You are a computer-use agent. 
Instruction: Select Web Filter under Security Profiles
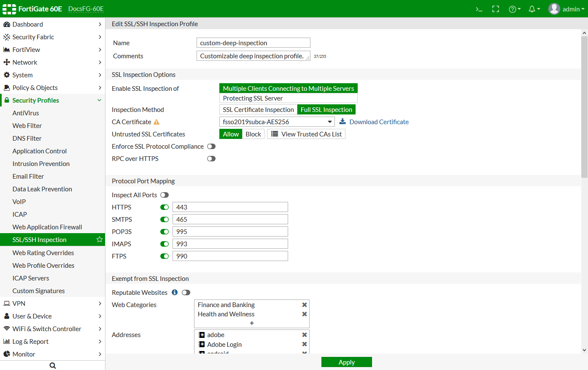27,125
